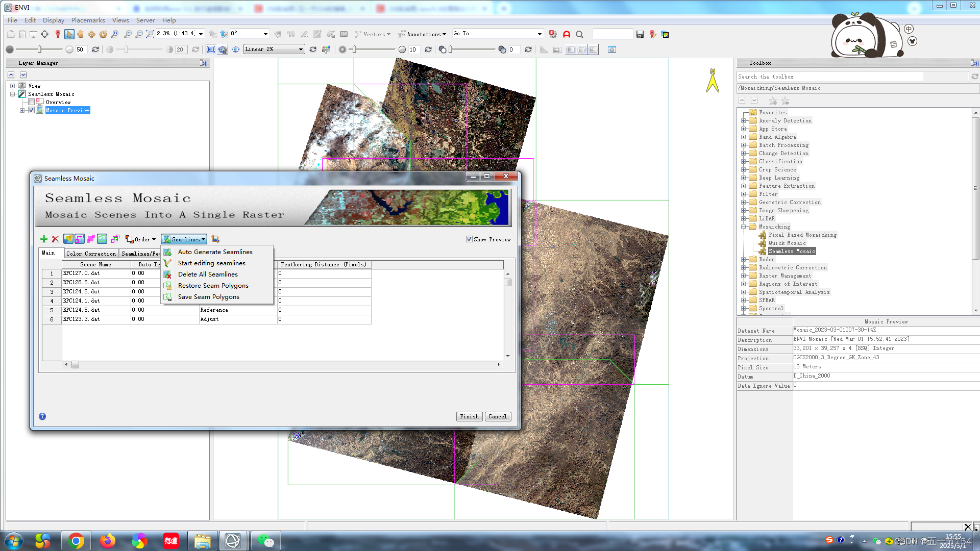Select the Crosshairs placemark pin icon
The image size is (980, 551).
[x=58, y=34]
